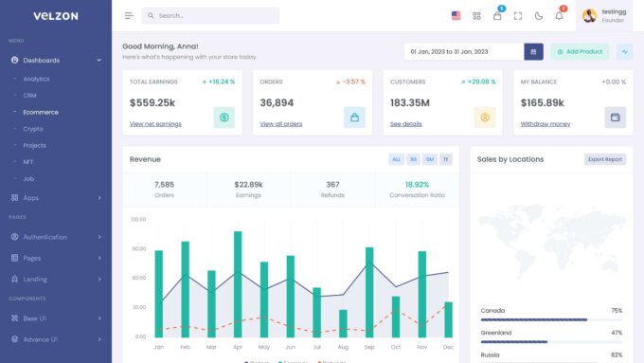Click the Russia 82% location row
This screenshot has width=644, height=363.
[551, 354]
